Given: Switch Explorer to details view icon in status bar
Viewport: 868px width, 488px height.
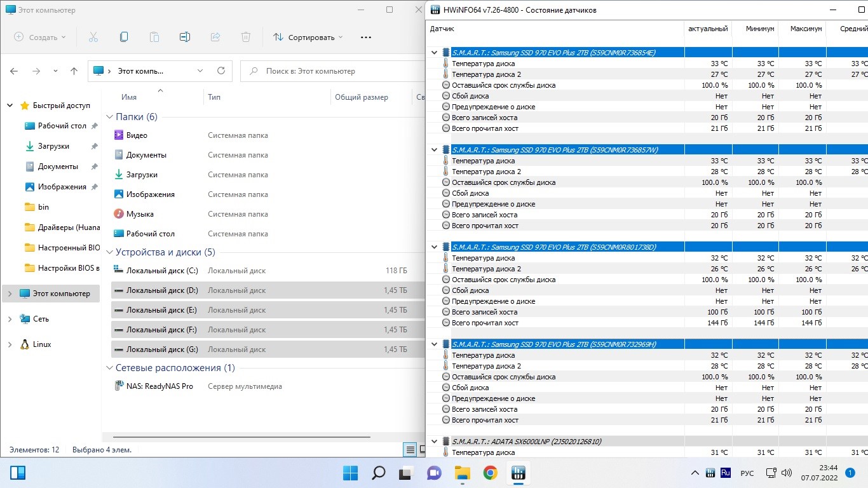Looking at the screenshot, I should click(410, 450).
